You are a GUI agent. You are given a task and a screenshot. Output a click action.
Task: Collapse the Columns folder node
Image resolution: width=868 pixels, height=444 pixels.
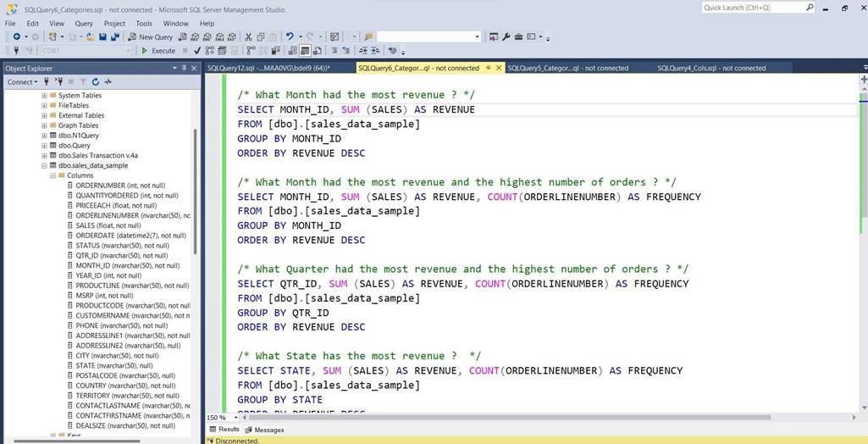[52, 175]
